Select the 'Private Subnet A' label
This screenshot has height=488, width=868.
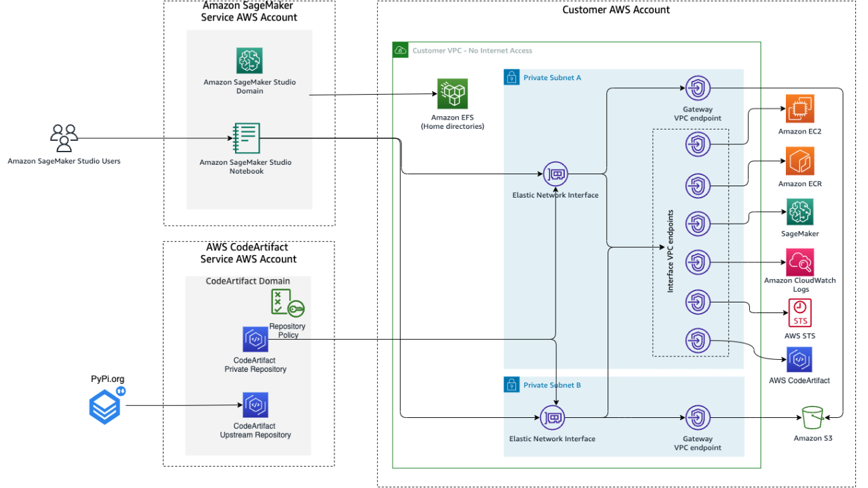point(552,77)
